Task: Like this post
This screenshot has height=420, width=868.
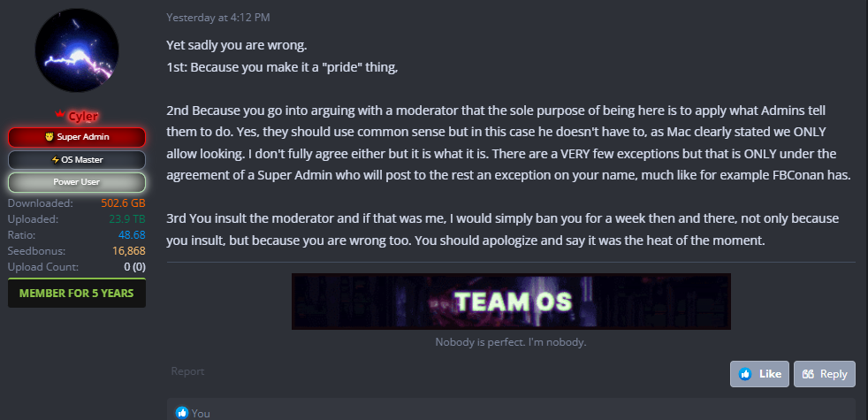Action: (x=759, y=374)
